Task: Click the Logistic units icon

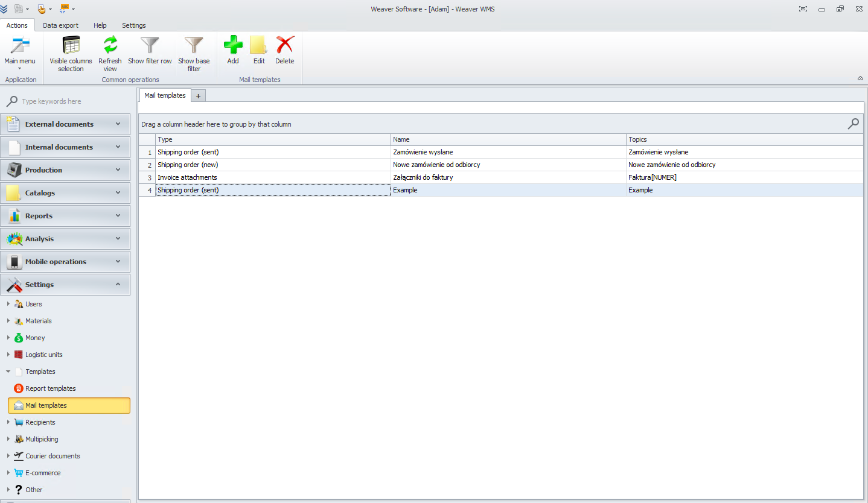Action: [19, 355]
